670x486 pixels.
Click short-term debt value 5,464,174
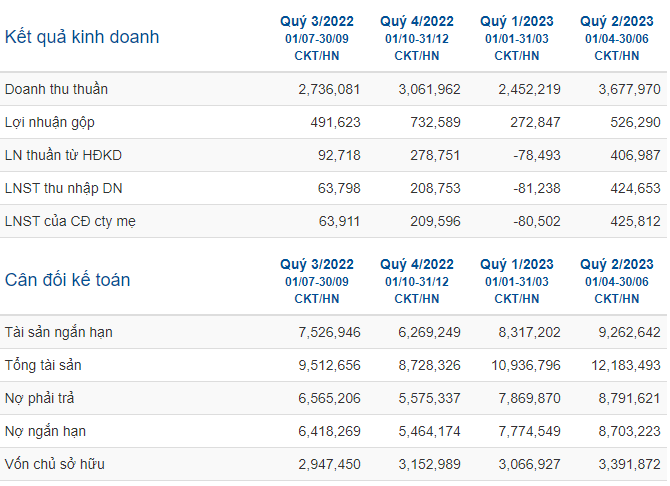coord(429,431)
